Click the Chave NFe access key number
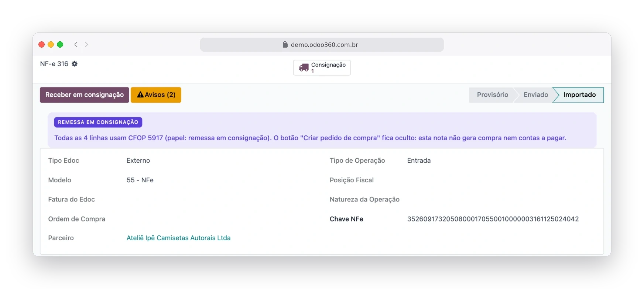Screen dimensions: 644x289 (x=493, y=219)
